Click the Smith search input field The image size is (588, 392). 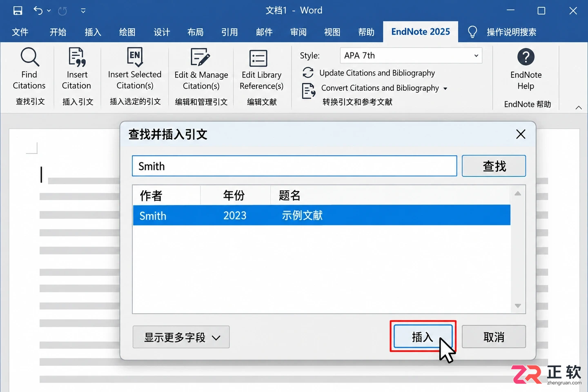[294, 166]
